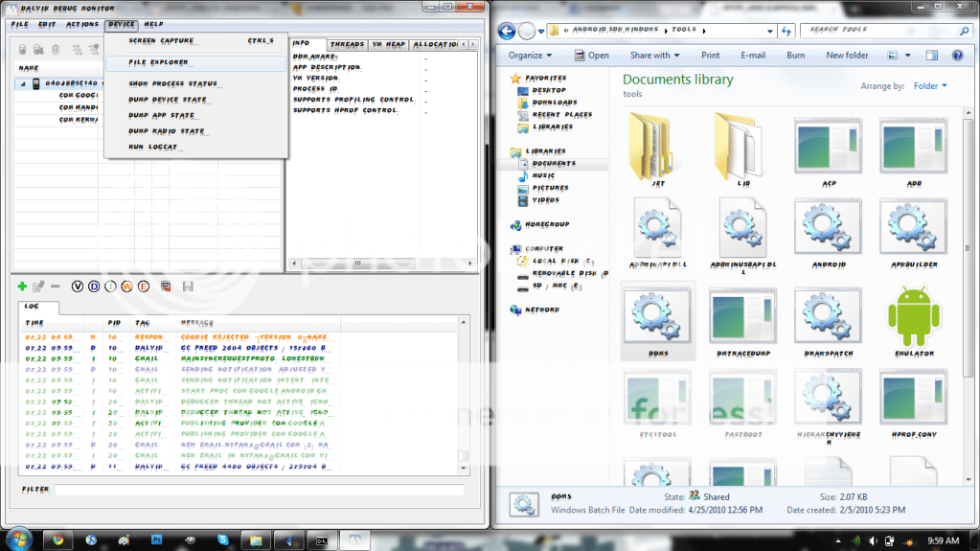Click the Burn button in Explorer
The height and width of the screenshot is (551, 980).
tap(796, 55)
